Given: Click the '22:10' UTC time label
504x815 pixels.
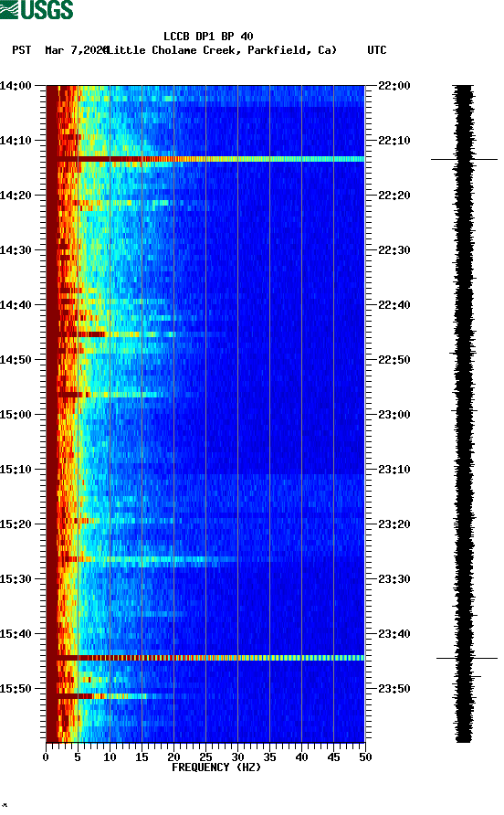Looking at the screenshot, I should pyautogui.click(x=394, y=141).
